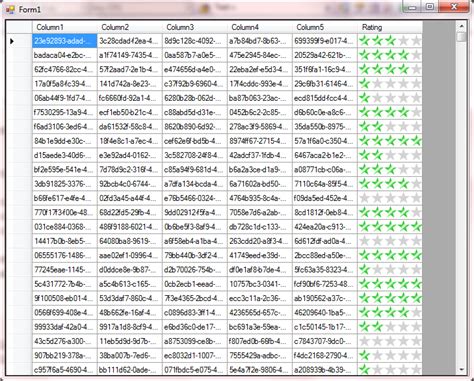
Task: Click the rating stars in the f6ad3106 row
Action: tap(390, 127)
